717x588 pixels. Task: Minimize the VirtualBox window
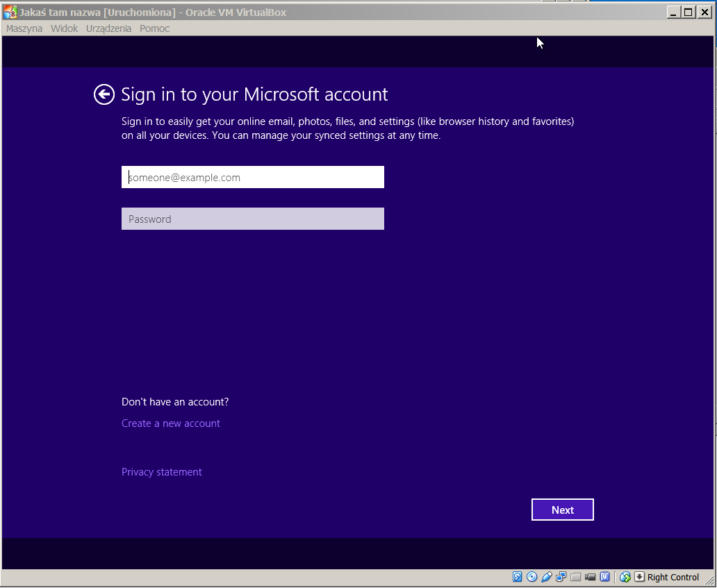(x=673, y=12)
